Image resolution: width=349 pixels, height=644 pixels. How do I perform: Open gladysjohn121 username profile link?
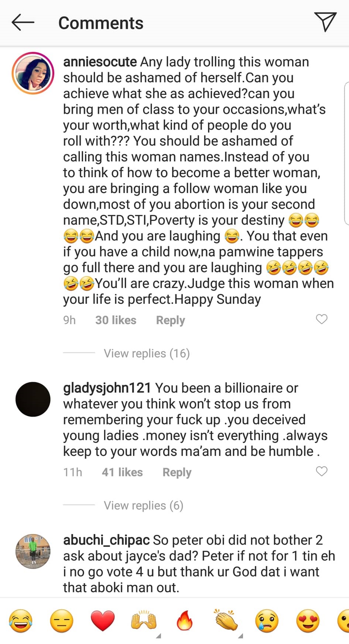(x=107, y=388)
